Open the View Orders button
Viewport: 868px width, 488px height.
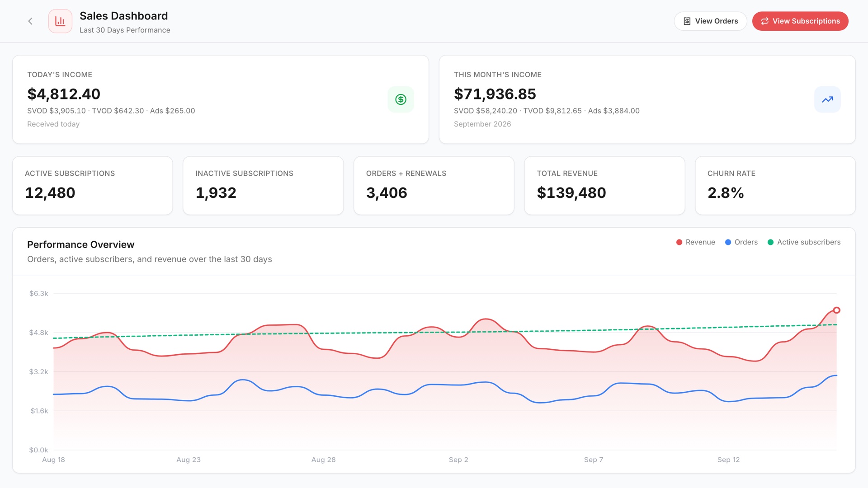point(710,21)
